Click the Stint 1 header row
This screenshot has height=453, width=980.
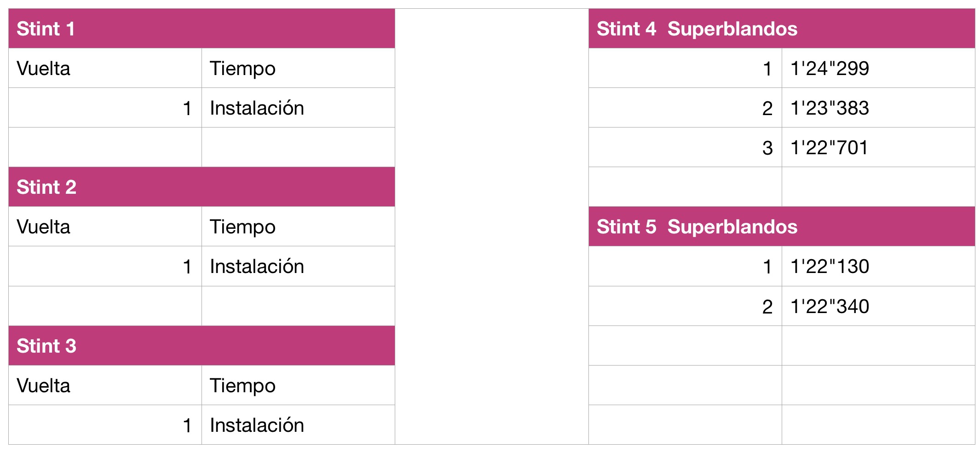[201, 29]
